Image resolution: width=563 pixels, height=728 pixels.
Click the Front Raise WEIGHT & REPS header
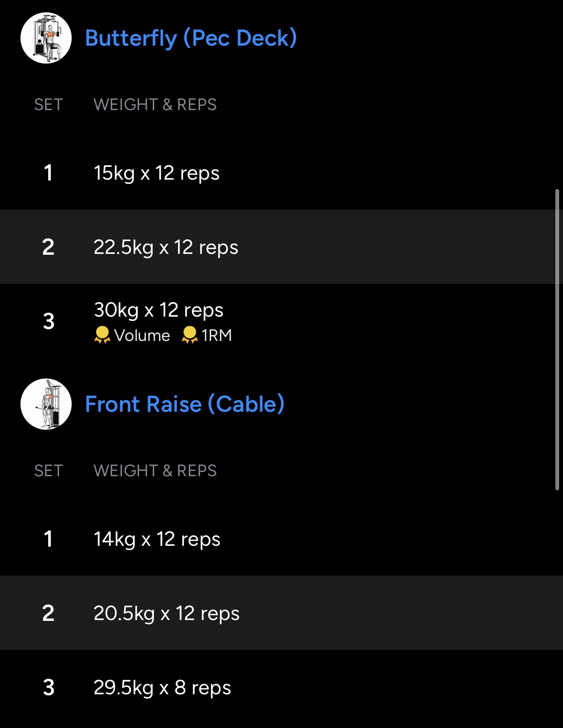click(155, 471)
